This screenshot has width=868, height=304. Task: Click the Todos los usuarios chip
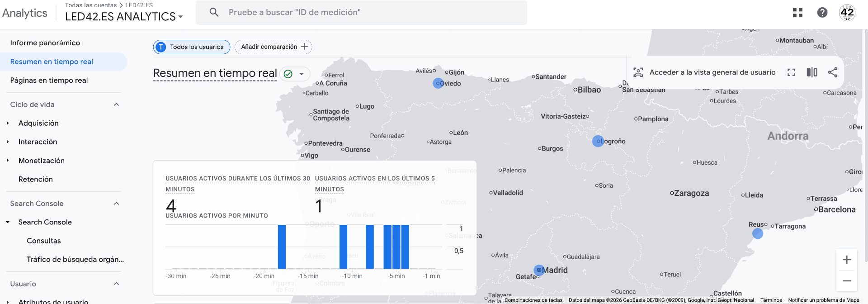point(192,47)
